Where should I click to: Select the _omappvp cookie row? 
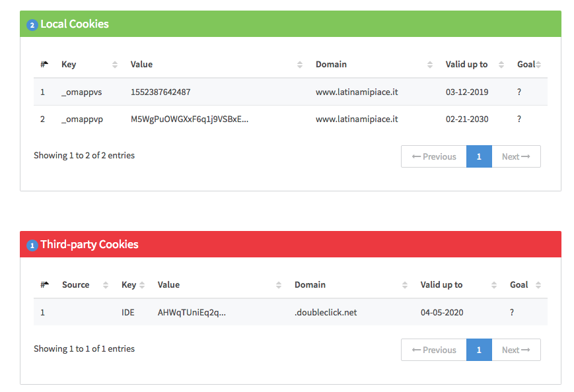[291, 119]
